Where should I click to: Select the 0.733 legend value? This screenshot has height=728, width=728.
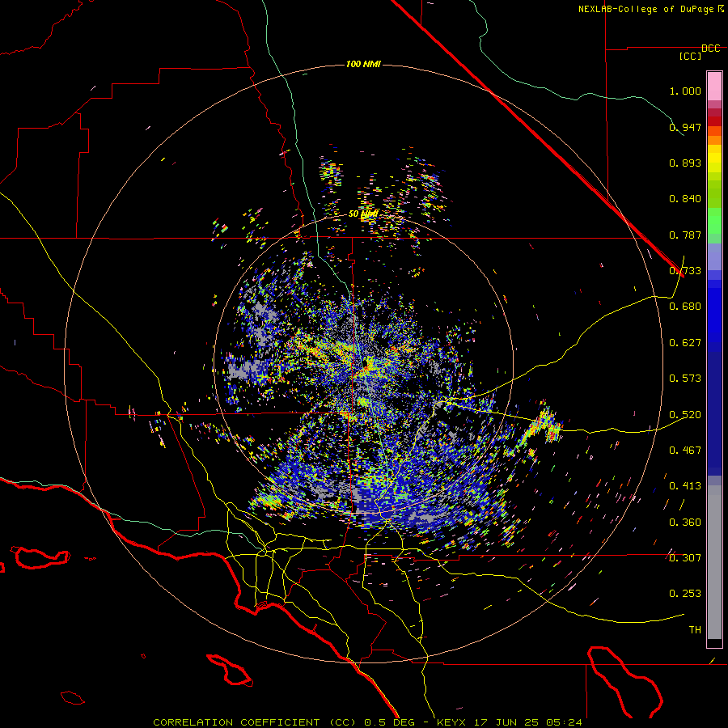point(685,271)
